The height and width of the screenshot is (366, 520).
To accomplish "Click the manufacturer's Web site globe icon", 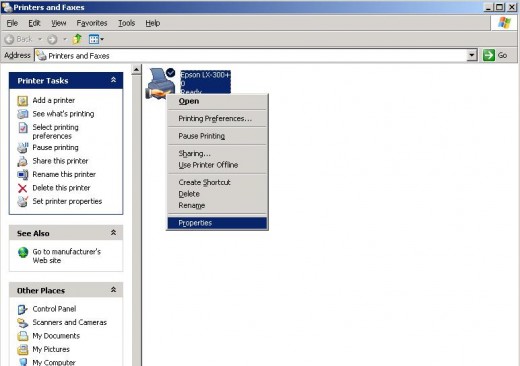I will pos(23,253).
